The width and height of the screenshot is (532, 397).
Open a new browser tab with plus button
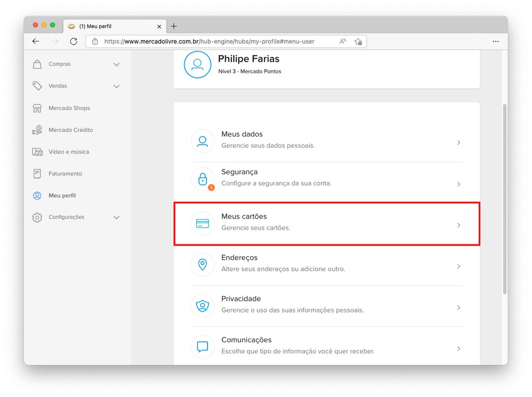point(174,26)
